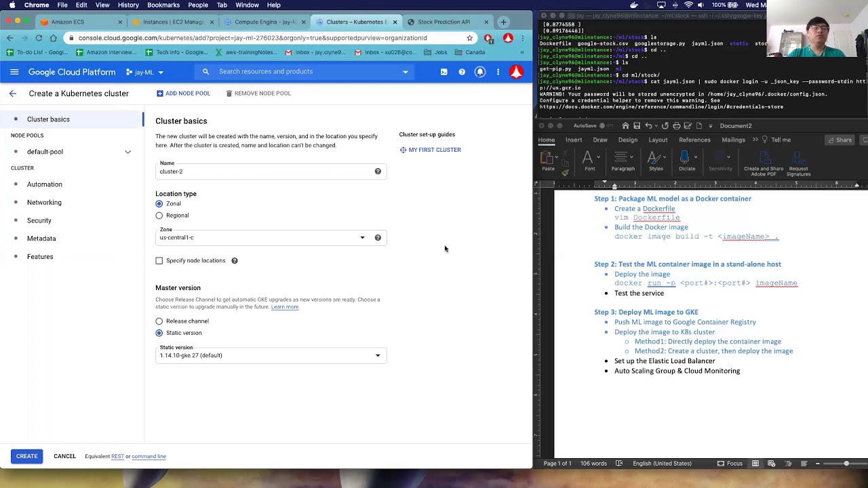Screen dimensions: 868x488
Task: Go back using arrow beside Create a Kubernetes cluster
Action: 12,94
